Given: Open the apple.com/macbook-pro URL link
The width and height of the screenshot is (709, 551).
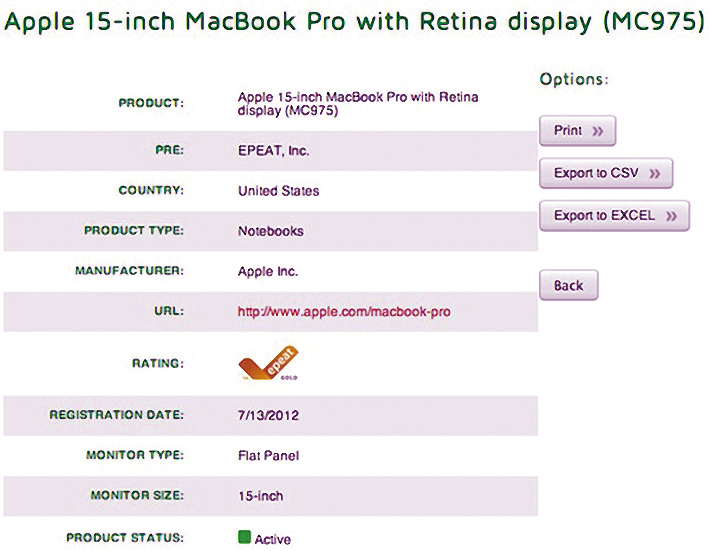Looking at the screenshot, I should [344, 311].
